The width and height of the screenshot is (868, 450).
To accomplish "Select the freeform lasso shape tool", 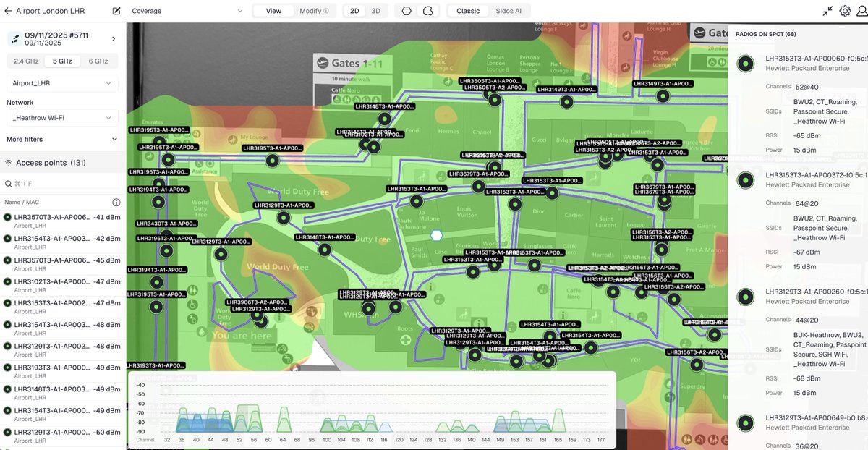I will (x=427, y=11).
